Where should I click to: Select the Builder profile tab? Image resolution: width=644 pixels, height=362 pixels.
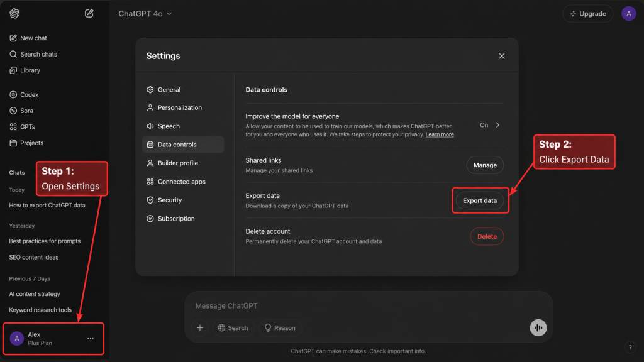click(183, 163)
